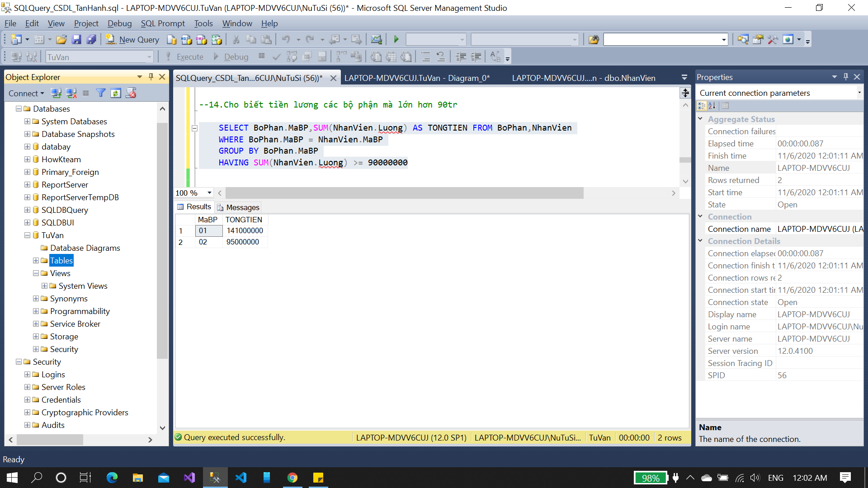The width and height of the screenshot is (868, 488).
Task: Click the Open File folder icon
Action: point(61,40)
